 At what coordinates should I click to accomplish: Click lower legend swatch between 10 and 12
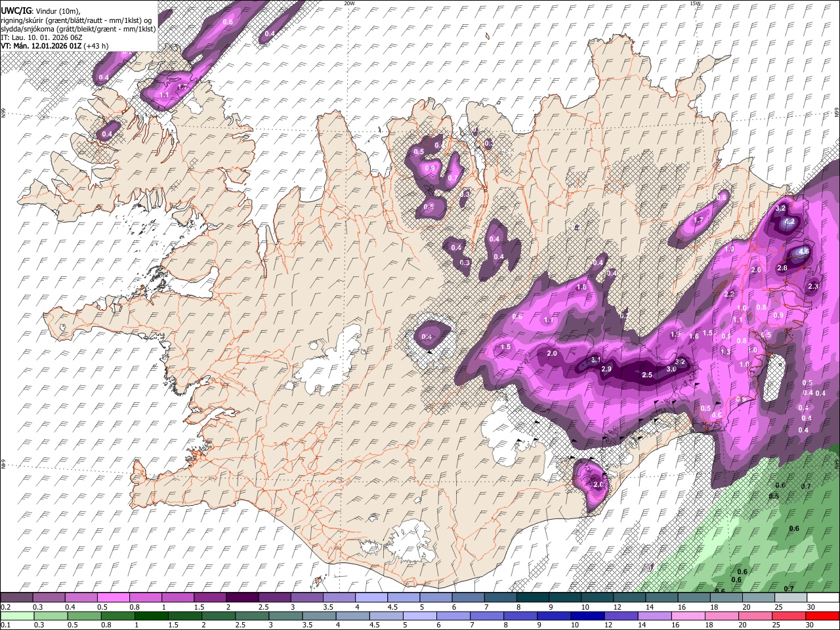coord(587,616)
